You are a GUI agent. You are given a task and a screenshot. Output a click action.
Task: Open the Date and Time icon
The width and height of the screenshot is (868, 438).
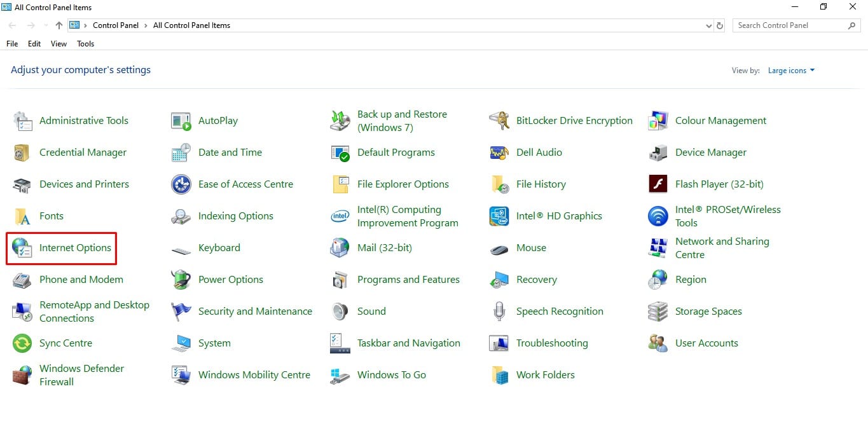181,153
